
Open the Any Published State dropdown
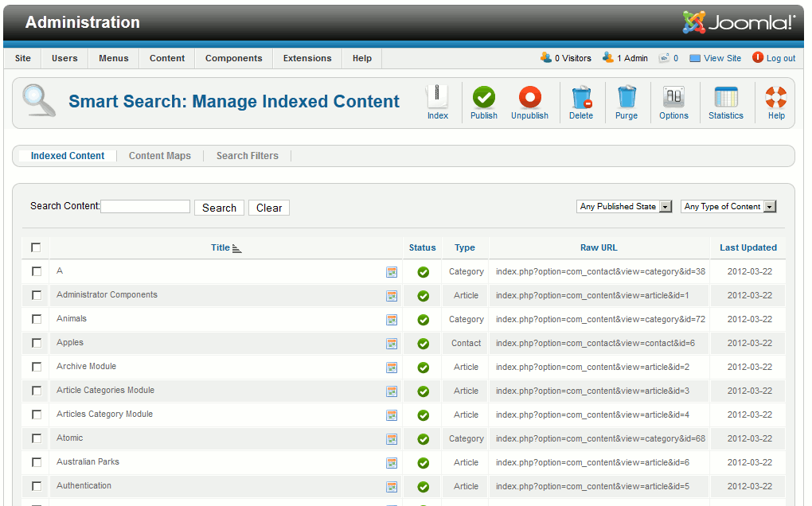tap(624, 207)
